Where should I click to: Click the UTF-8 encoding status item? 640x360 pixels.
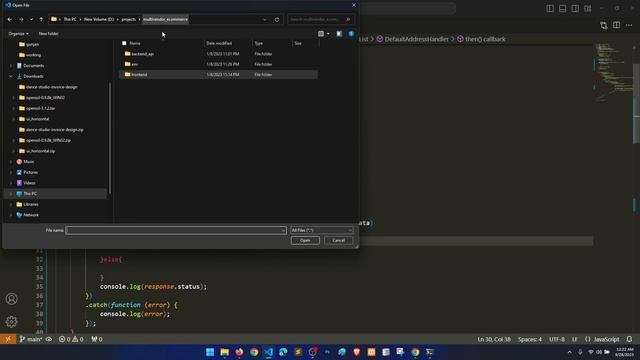coord(557,339)
